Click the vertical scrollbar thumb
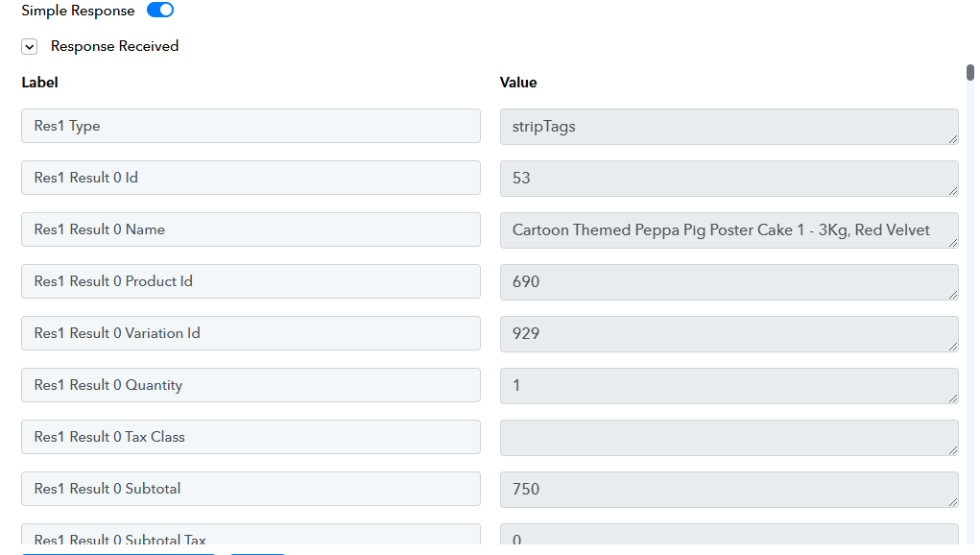This screenshot has height=555, width=980. (x=970, y=73)
